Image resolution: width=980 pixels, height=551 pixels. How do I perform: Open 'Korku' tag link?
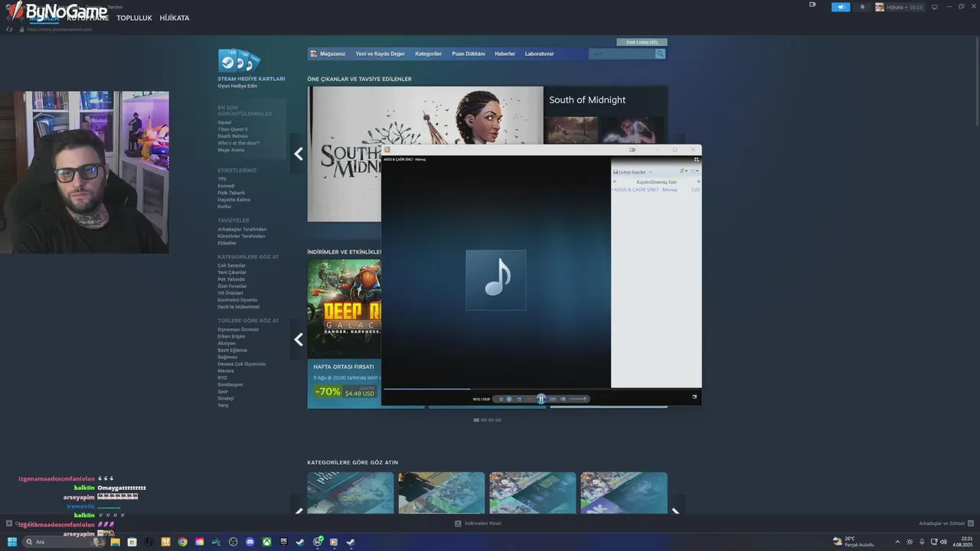pyautogui.click(x=224, y=207)
